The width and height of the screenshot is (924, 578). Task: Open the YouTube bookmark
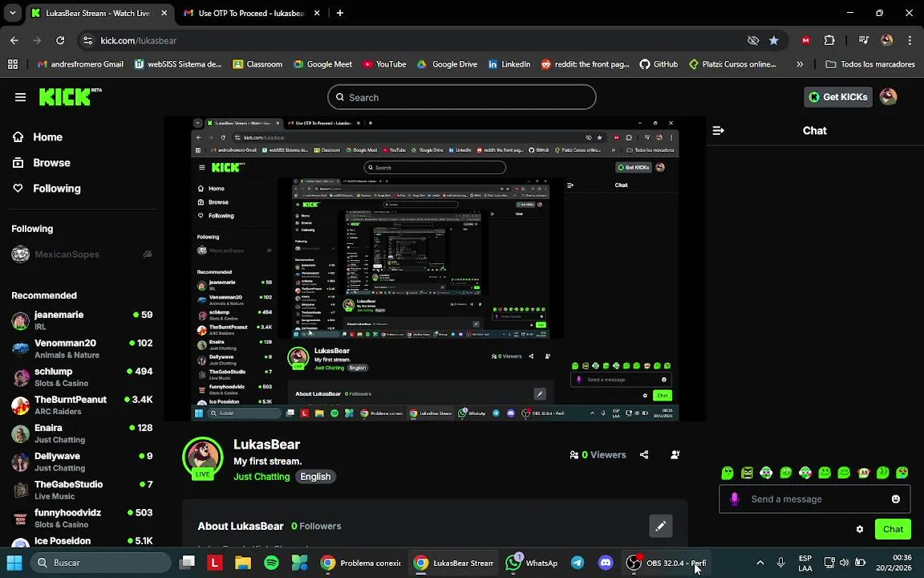coord(384,64)
